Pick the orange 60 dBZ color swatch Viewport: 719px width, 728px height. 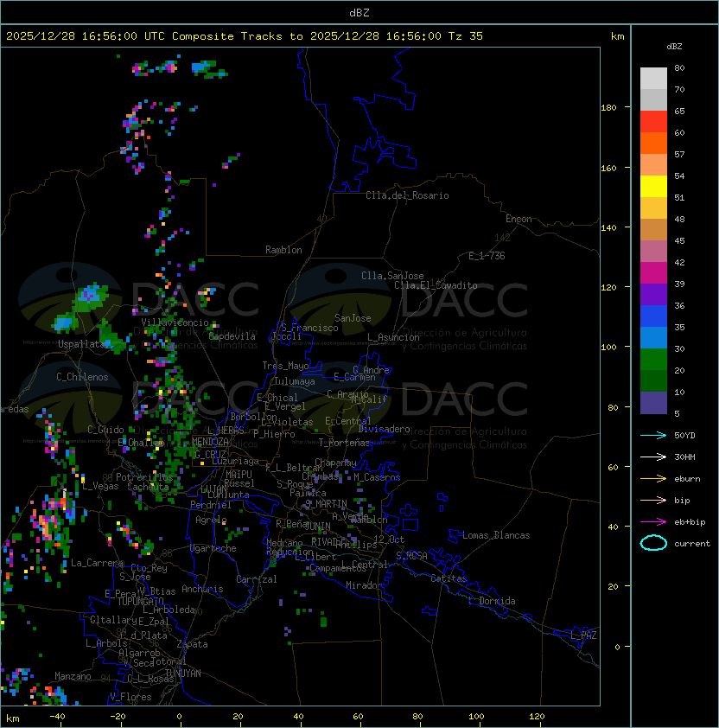point(653,143)
